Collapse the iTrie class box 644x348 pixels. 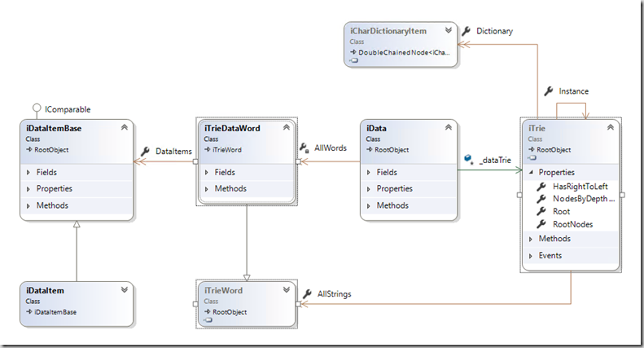pos(611,127)
